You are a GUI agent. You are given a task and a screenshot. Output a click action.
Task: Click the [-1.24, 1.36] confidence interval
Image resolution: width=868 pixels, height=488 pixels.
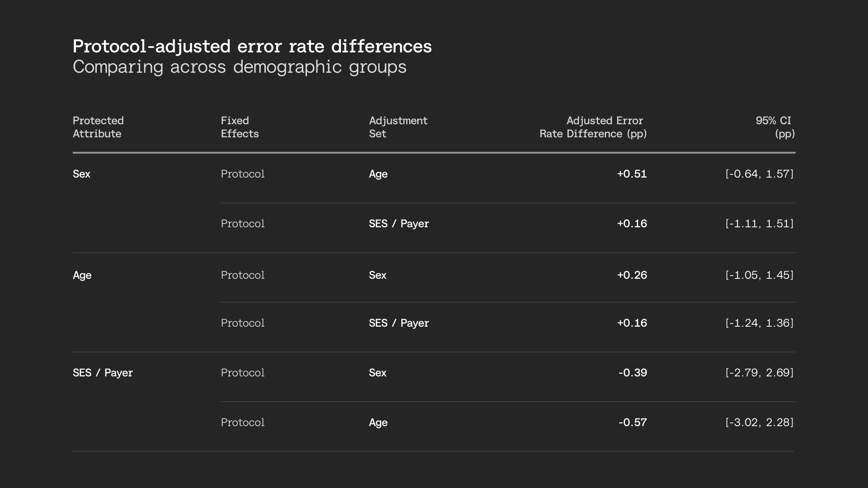click(759, 323)
